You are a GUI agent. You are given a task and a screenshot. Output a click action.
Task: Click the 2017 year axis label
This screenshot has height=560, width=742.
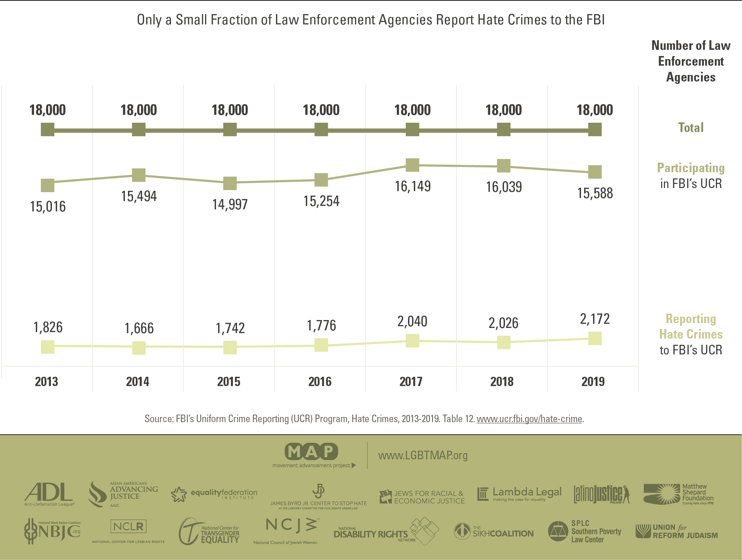click(411, 382)
